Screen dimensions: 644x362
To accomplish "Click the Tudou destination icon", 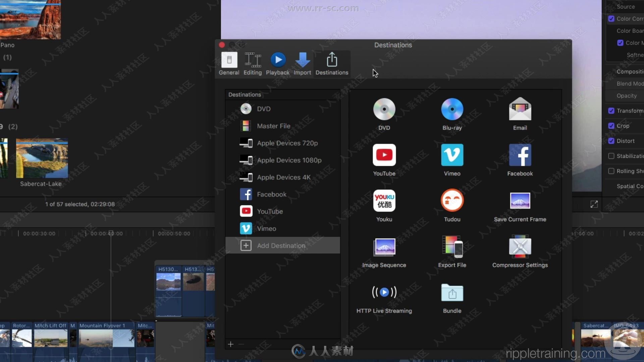I will (452, 200).
